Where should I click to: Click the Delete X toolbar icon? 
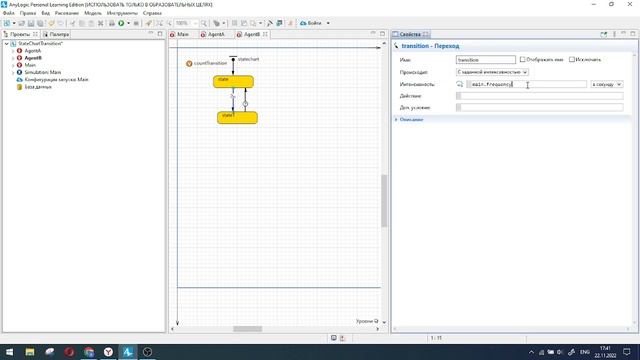100,23
